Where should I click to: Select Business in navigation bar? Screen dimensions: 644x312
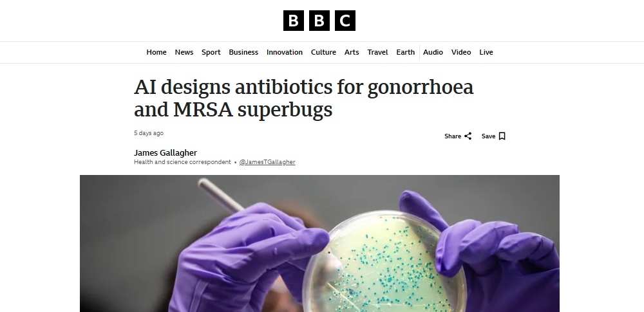(x=243, y=52)
